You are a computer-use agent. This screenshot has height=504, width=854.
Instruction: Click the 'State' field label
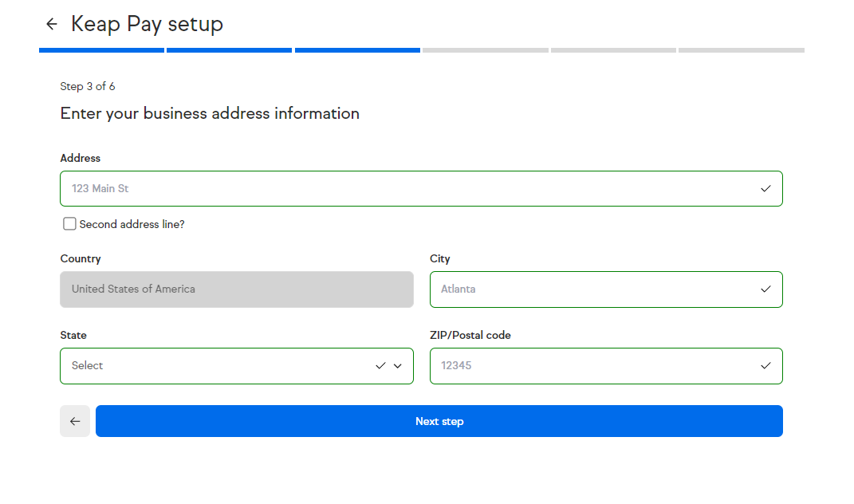(73, 335)
